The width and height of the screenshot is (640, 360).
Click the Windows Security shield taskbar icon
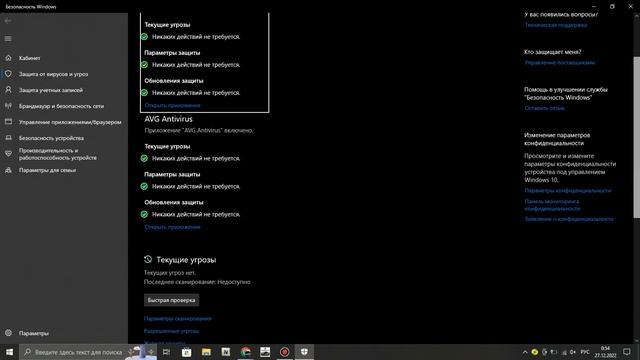(304, 352)
